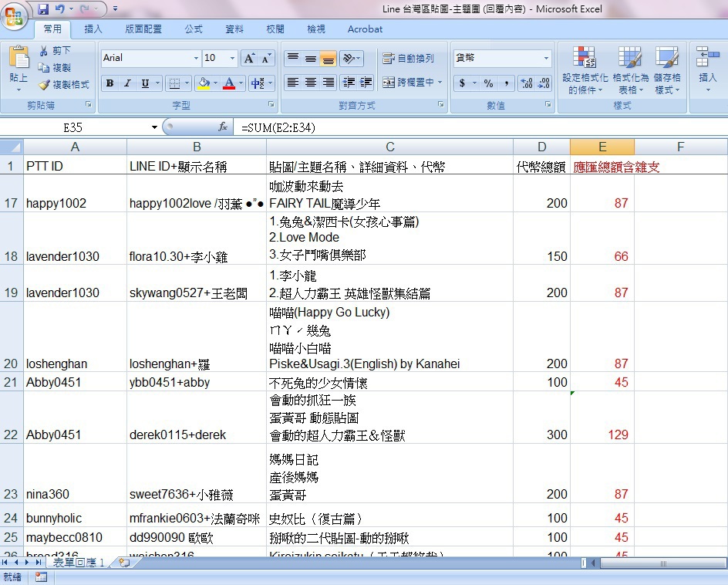728x585 pixels.
Task: Open the 對齊方式 alignment dialog launcher
Action: pyautogui.click(x=440, y=105)
